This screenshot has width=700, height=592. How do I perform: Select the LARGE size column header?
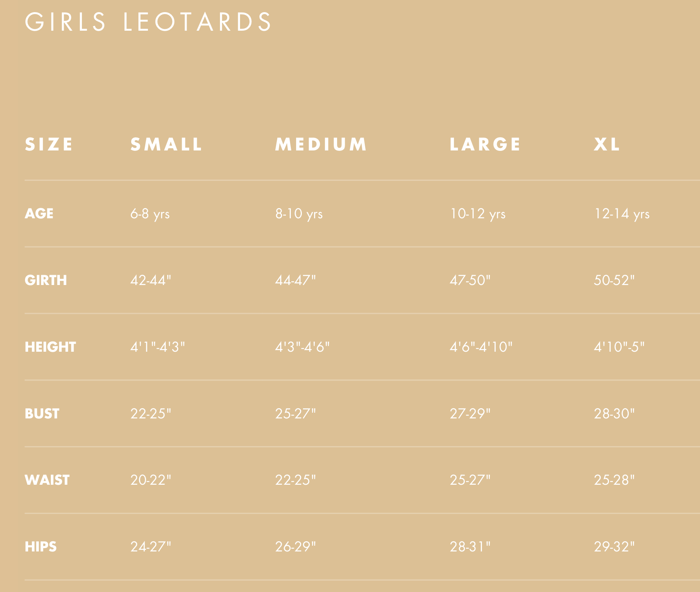coord(485,144)
